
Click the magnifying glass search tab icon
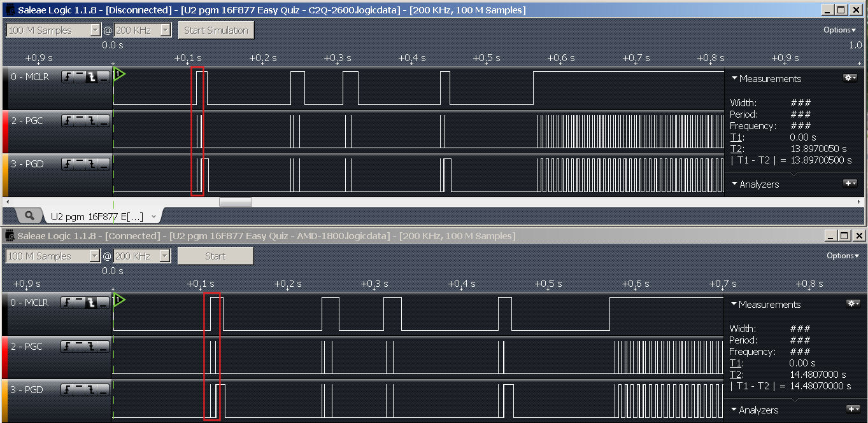pos(29,216)
